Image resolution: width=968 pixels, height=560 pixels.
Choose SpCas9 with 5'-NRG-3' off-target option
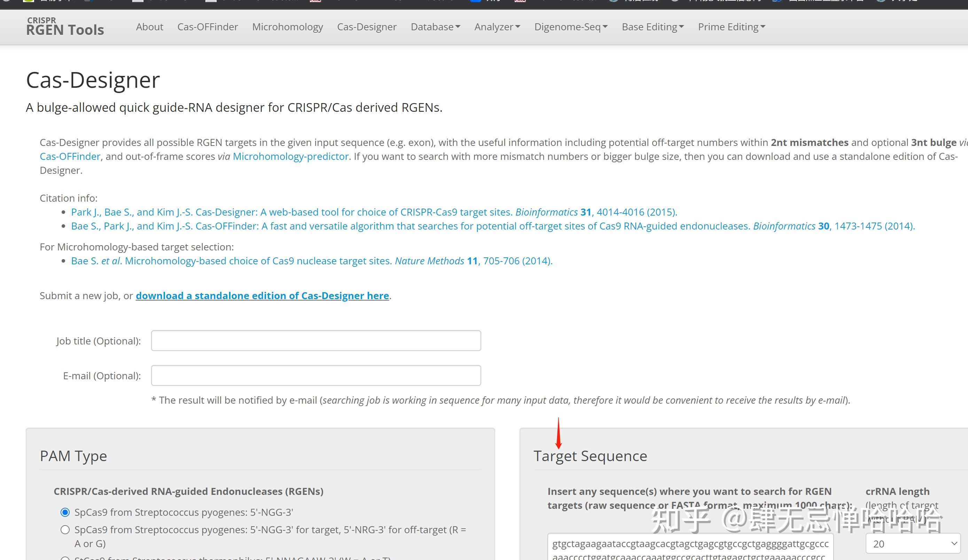tap(65, 529)
